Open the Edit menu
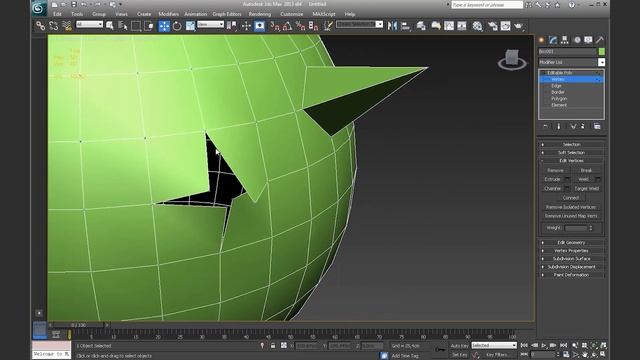This screenshot has width=640, height=360. (57, 14)
